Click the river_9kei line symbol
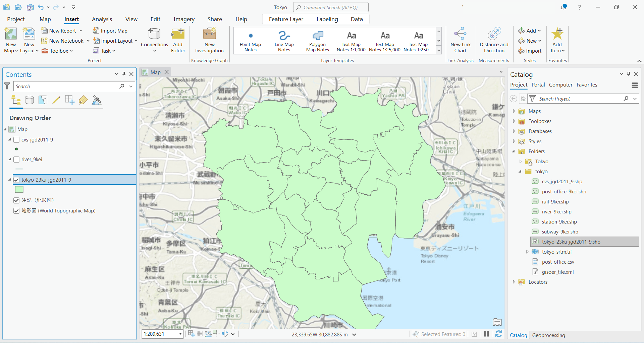Image resolution: width=644 pixels, height=343 pixels. [19, 169]
